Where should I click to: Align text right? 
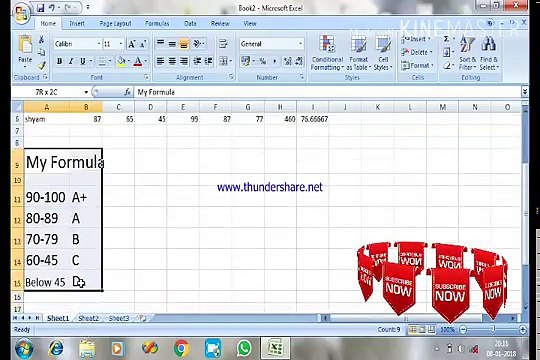(x=184, y=61)
